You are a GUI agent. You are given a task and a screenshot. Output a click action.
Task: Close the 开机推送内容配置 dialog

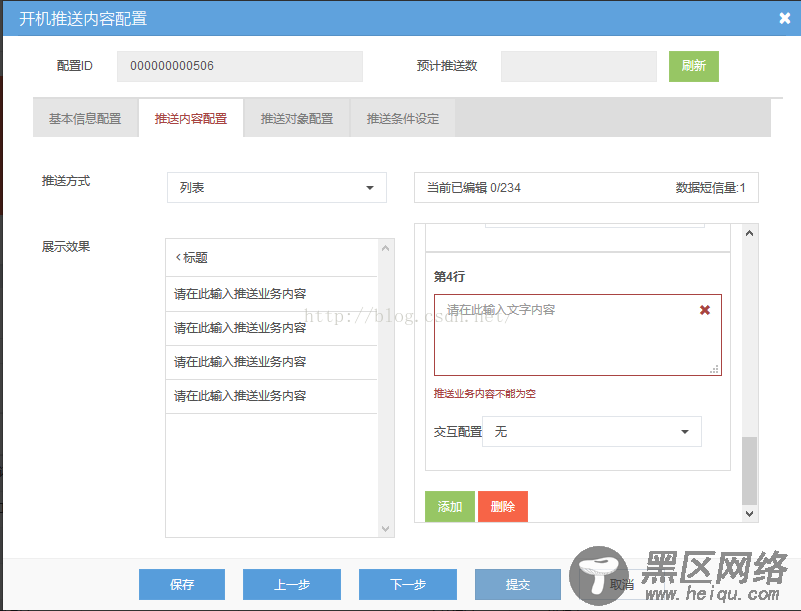785,18
